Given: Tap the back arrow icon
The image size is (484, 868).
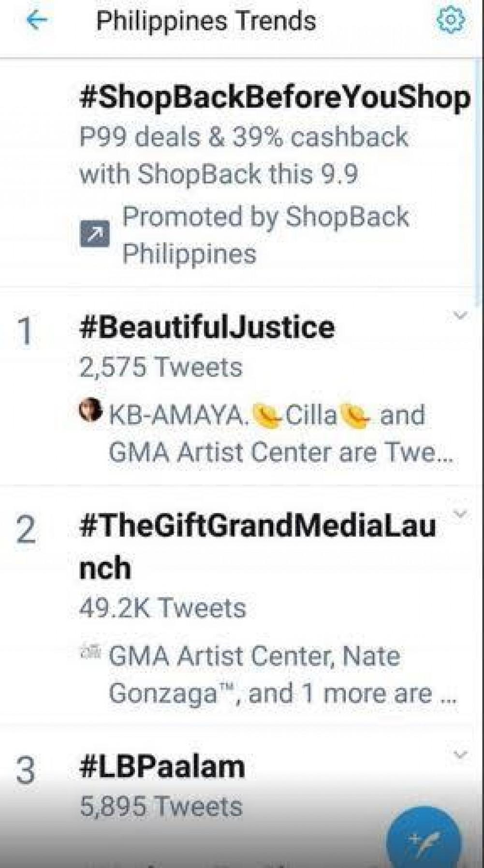Looking at the screenshot, I should click(37, 20).
